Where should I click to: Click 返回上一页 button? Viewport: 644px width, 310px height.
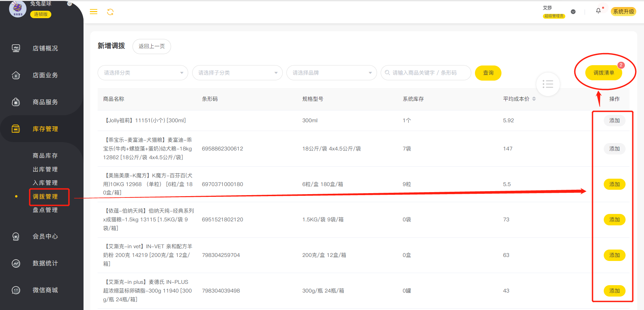[x=152, y=46]
